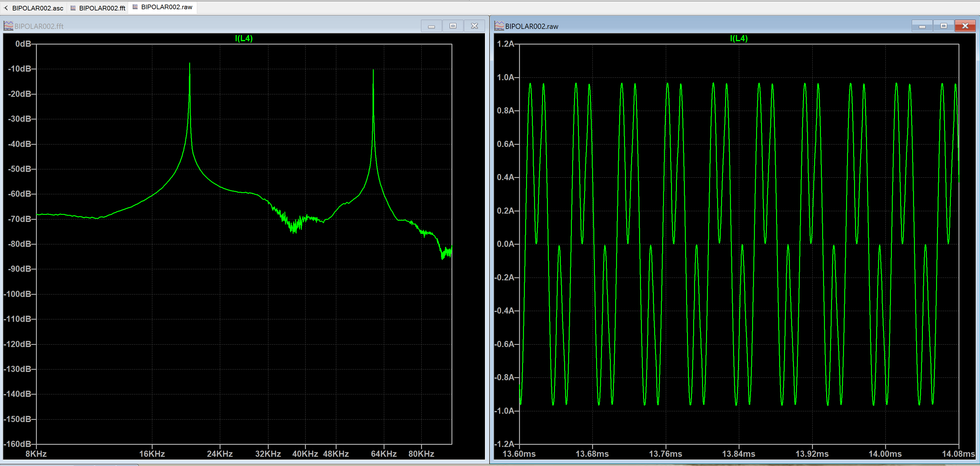
Task: Click the I(L4) trace label in FFT window
Action: (244, 38)
